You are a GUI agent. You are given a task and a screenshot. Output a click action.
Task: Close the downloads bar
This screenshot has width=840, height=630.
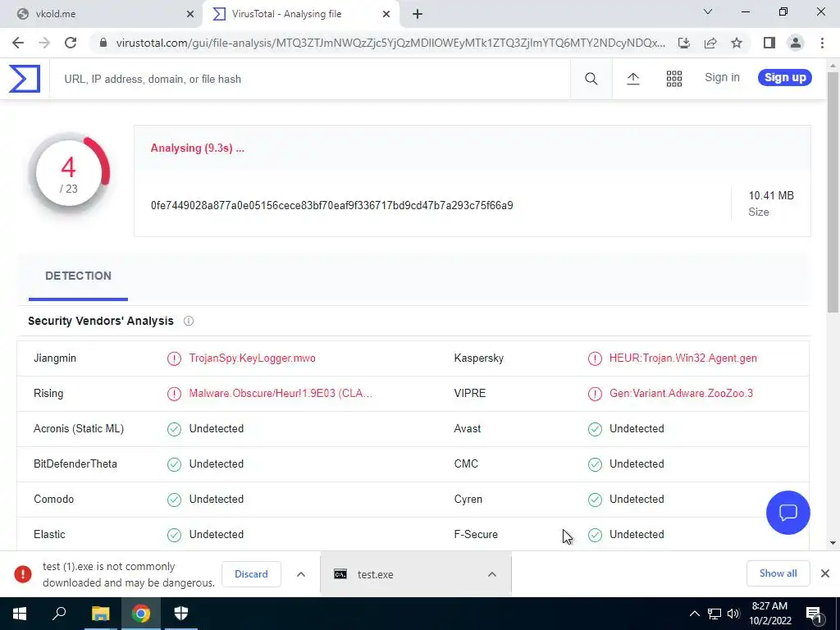click(825, 573)
